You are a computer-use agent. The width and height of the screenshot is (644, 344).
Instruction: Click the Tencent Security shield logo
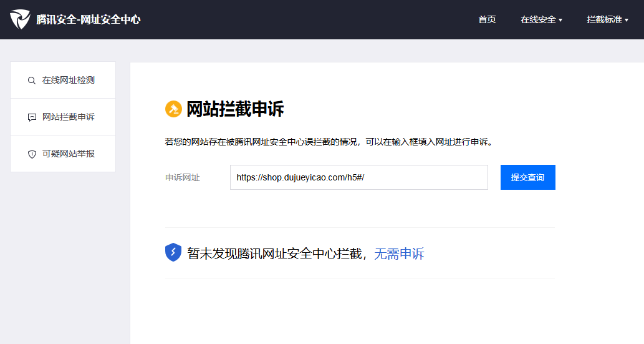click(x=20, y=19)
